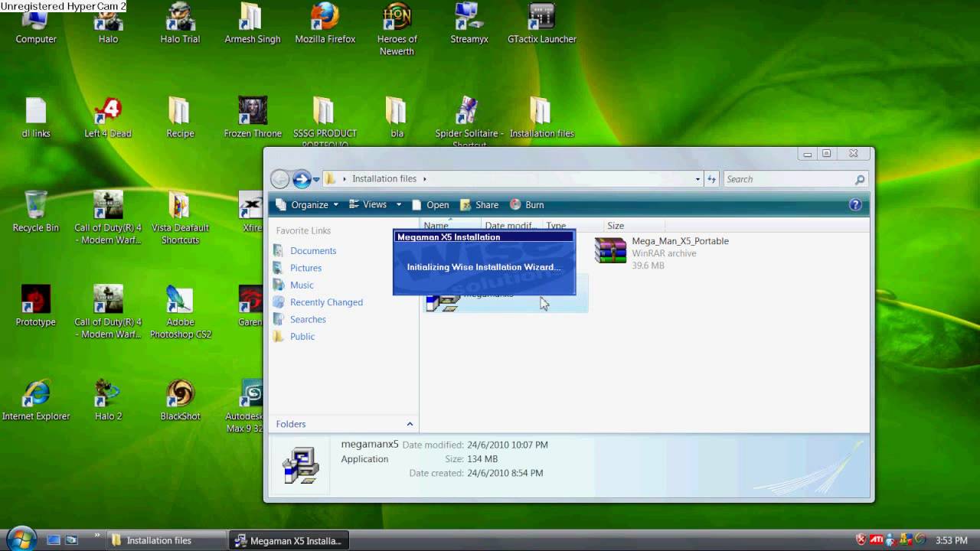Select the Recipe folder on desktop
The image size is (980, 551).
[180, 119]
